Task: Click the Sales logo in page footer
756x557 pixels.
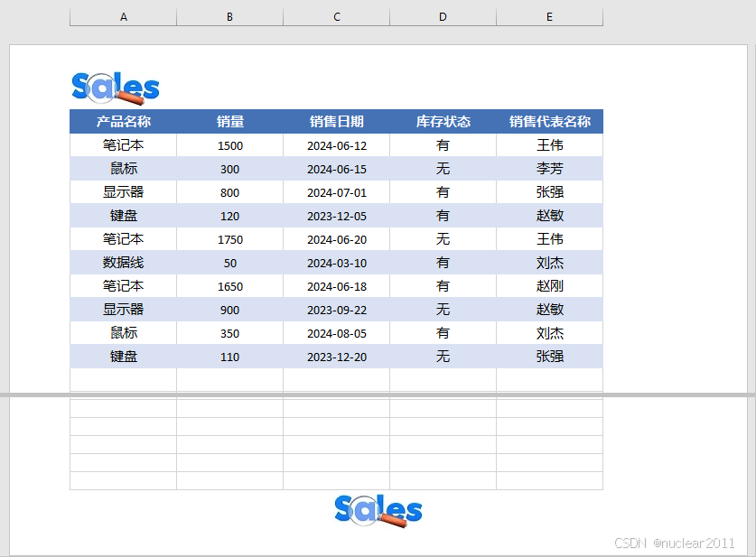Action: (378, 511)
